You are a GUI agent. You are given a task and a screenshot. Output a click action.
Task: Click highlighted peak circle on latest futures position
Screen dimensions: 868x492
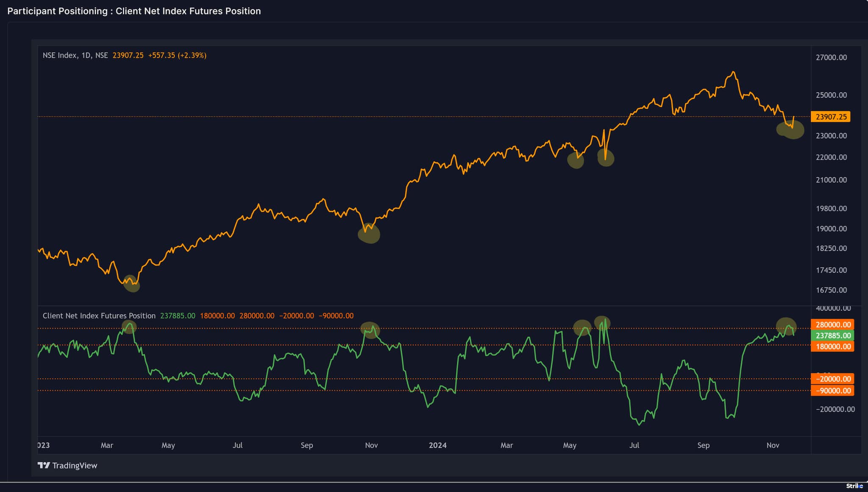[786, 326]
